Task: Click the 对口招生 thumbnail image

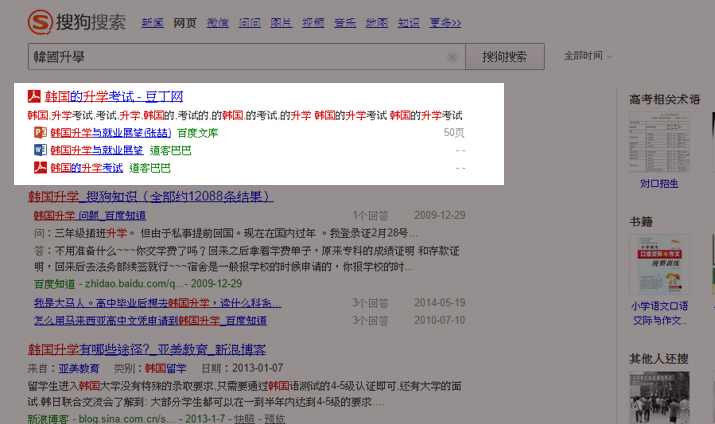Action: click(x=659, y=142)
